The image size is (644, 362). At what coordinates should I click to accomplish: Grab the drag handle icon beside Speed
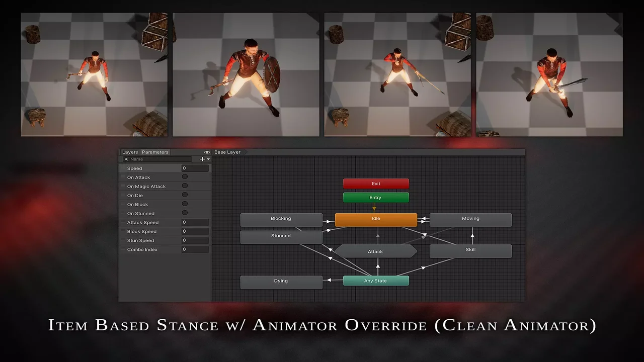122,168
